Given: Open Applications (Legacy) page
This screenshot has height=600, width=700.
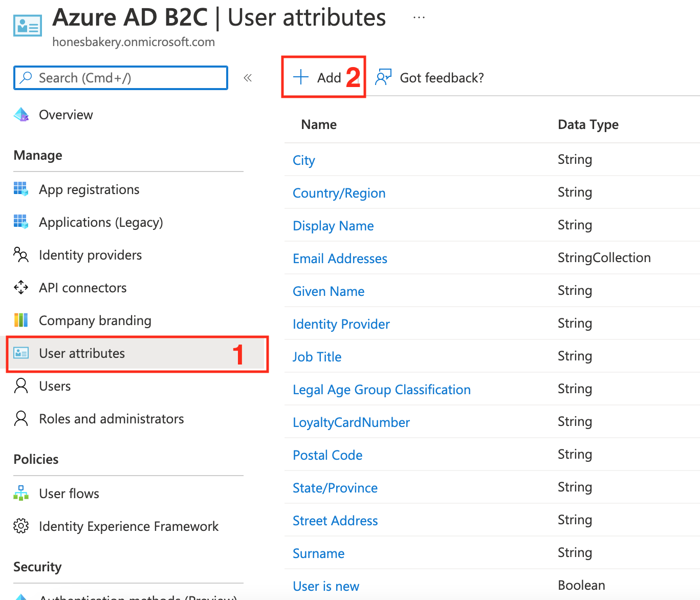Looking at the screenshot, I should [x=101, y=222].
